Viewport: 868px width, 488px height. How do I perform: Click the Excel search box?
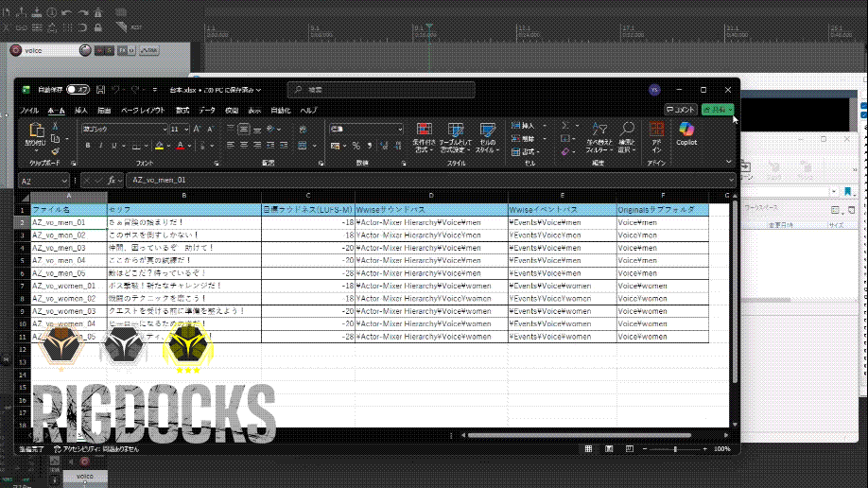coord(381,90)
